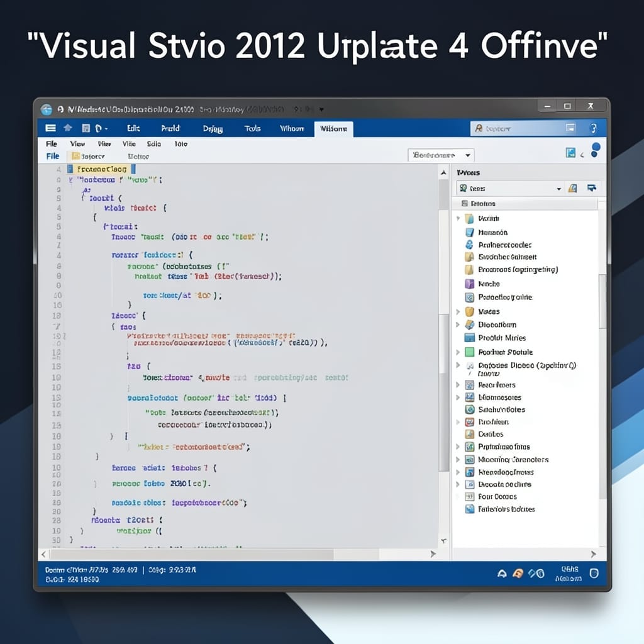Open the hamburger menu icon in ribbon
This screenshot has width=644, height=644.
point(51,128)
